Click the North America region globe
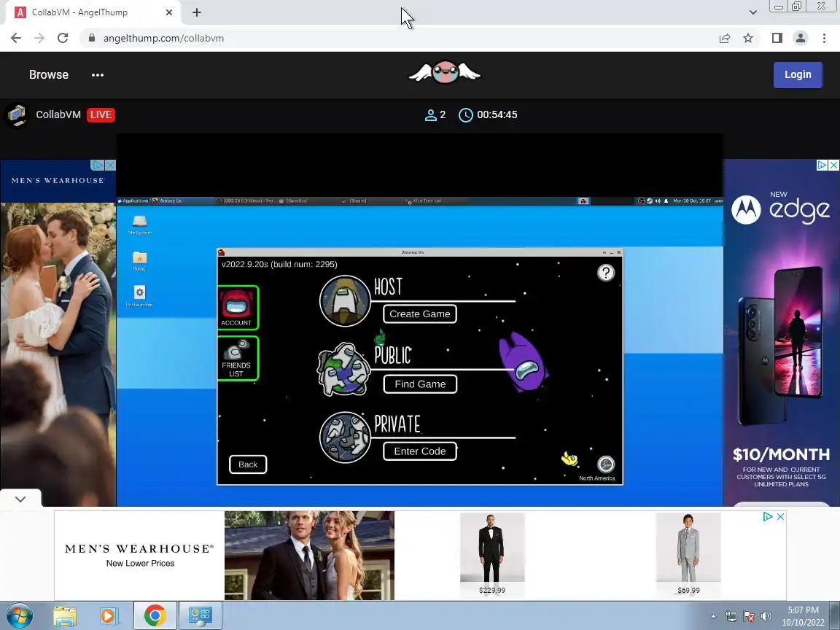Viewport: 840px width, 630px height. coord(605,464)
